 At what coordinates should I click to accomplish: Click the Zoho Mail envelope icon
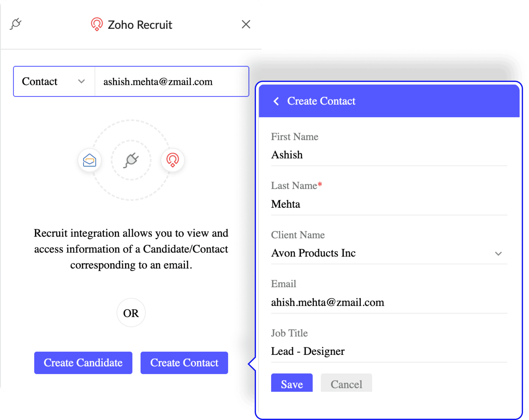[x=89, y=160]
